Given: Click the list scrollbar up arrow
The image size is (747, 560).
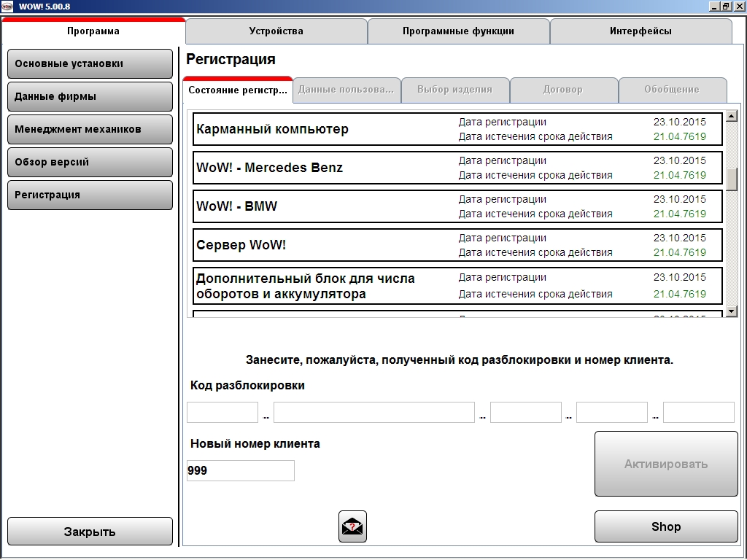Looking at the screenshot, I should 731,116.
